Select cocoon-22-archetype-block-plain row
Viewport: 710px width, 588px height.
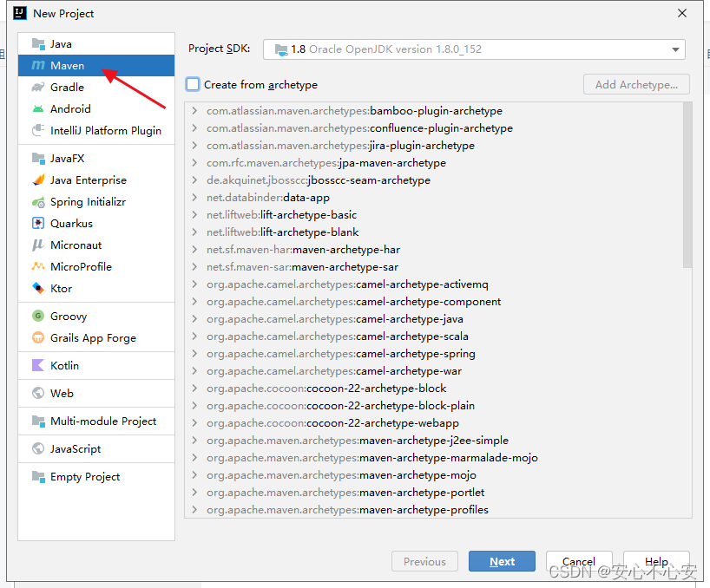point(434,406)
